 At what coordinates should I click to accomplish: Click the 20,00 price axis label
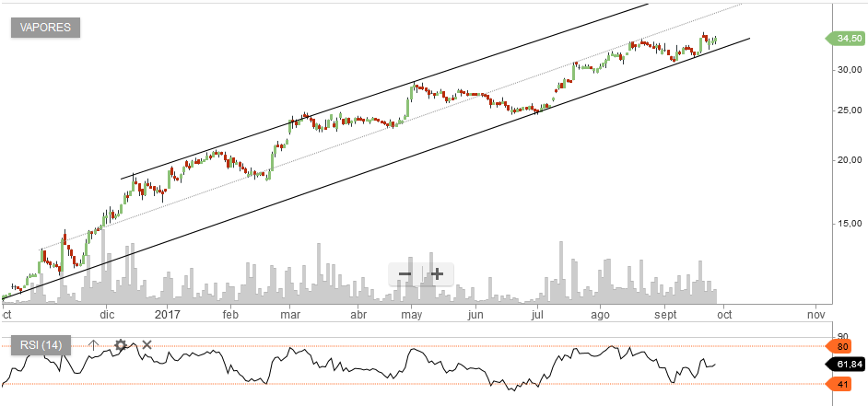click(850, 160)
